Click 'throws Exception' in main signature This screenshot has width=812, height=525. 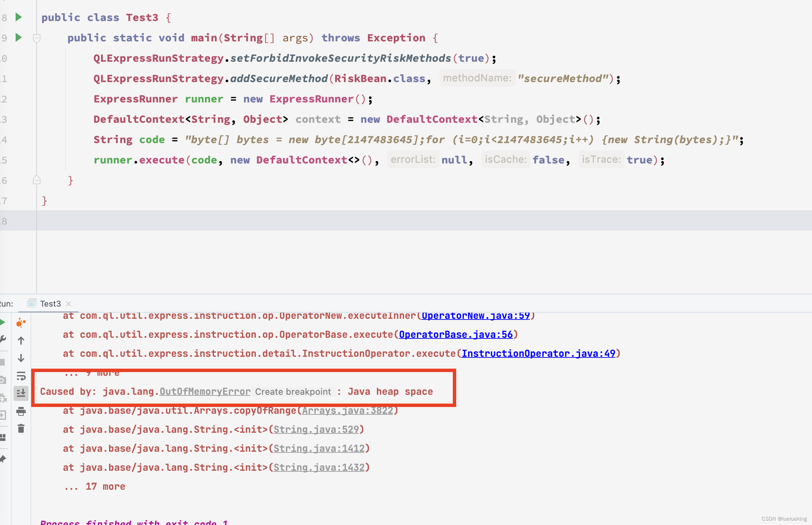click(373, 38)
